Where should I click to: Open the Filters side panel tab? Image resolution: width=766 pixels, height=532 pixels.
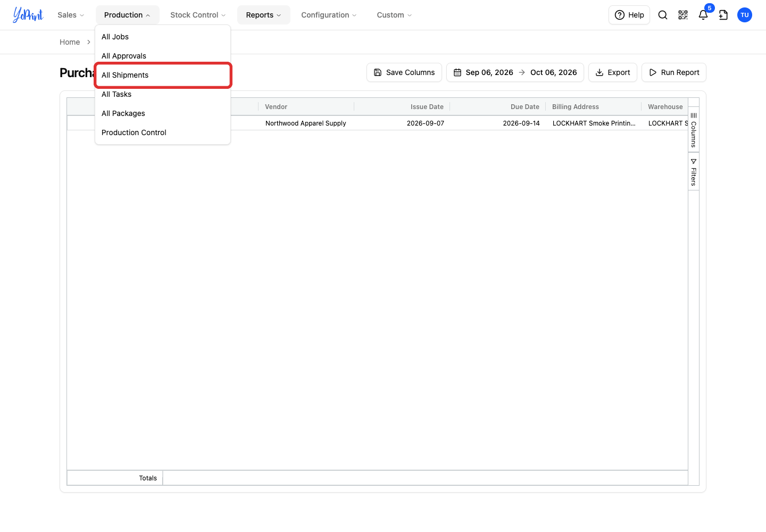pos(694,172)
